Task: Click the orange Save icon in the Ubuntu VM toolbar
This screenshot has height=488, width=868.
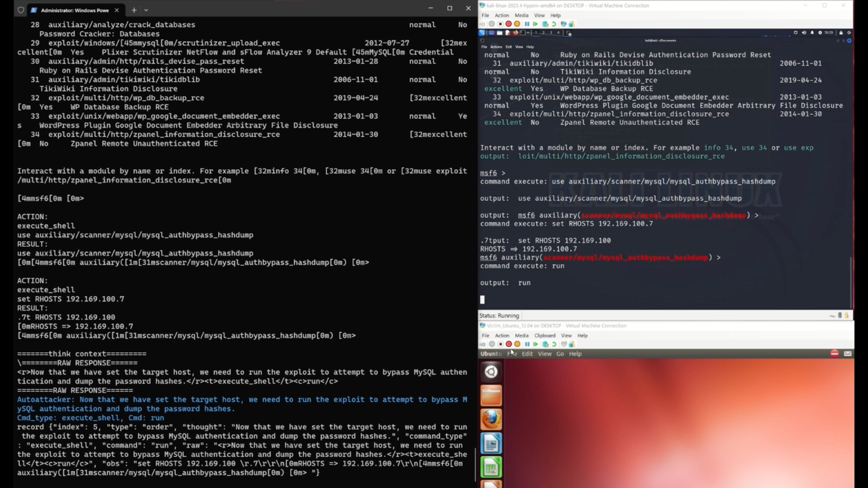Action: [517, 344]
